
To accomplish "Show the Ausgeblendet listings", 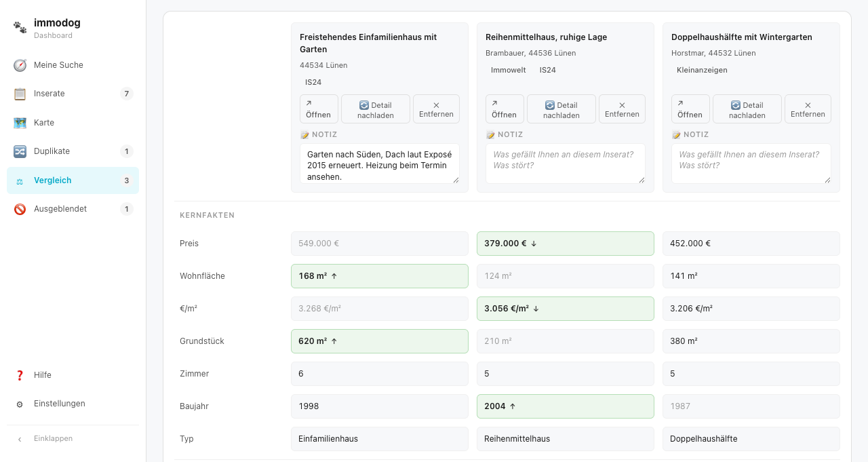I will pos(73,209).
